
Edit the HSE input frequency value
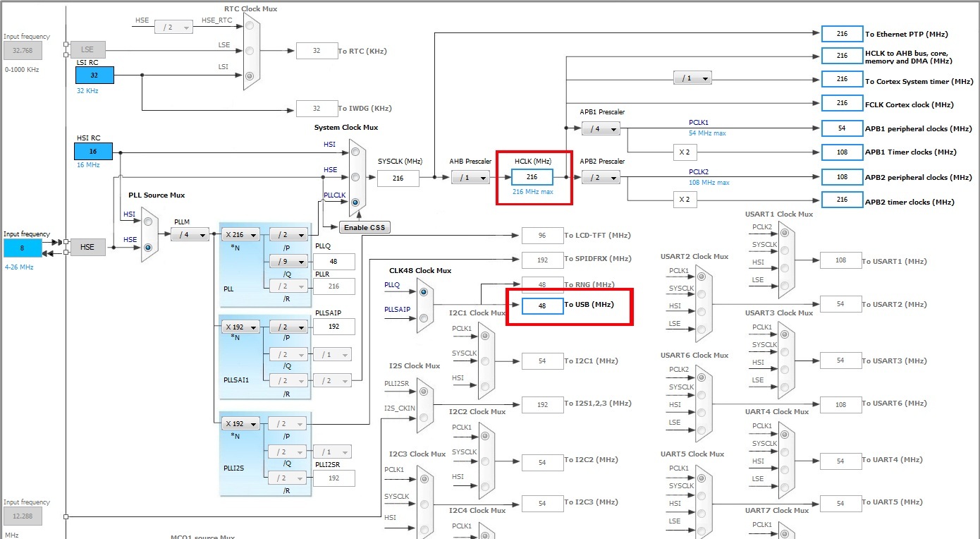click(x=23, y=247)
